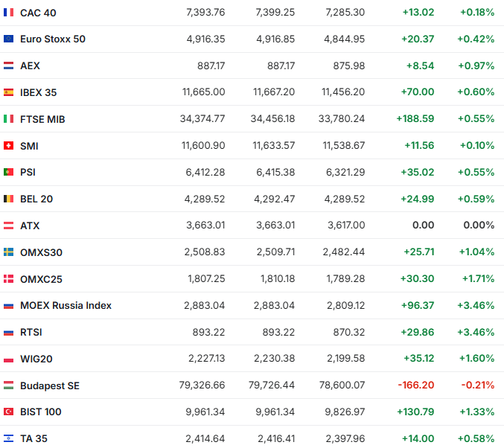The image size is (504, 448).
Task: Click the Spain flag icon next to IBEX 35
Action: tap(8, 92)
